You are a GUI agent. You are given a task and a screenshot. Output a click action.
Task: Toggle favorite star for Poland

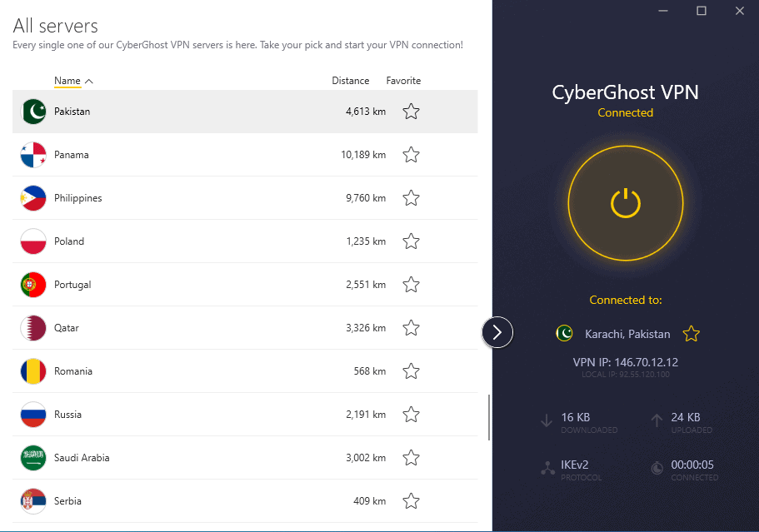point(411,241)
